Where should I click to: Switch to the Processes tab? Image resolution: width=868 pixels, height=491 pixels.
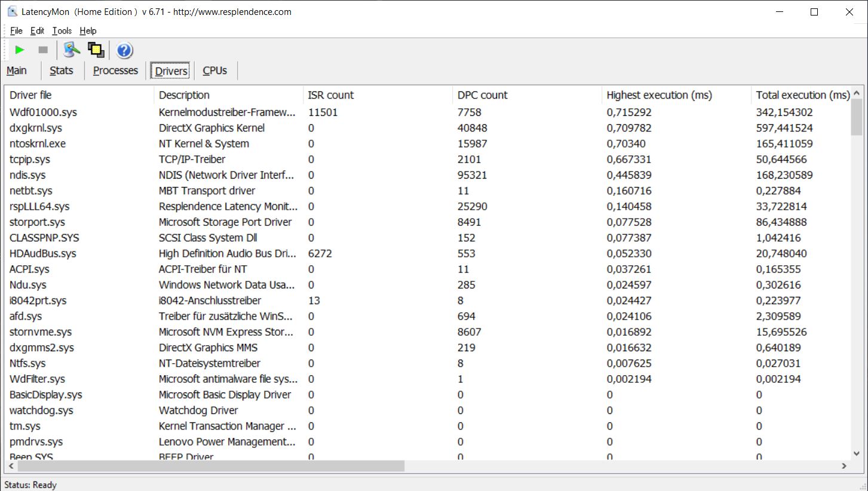[115, 70]
